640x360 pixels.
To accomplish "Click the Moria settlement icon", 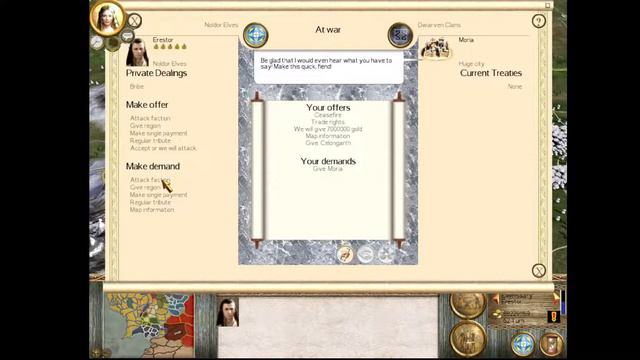I will [x=436, y=48].
